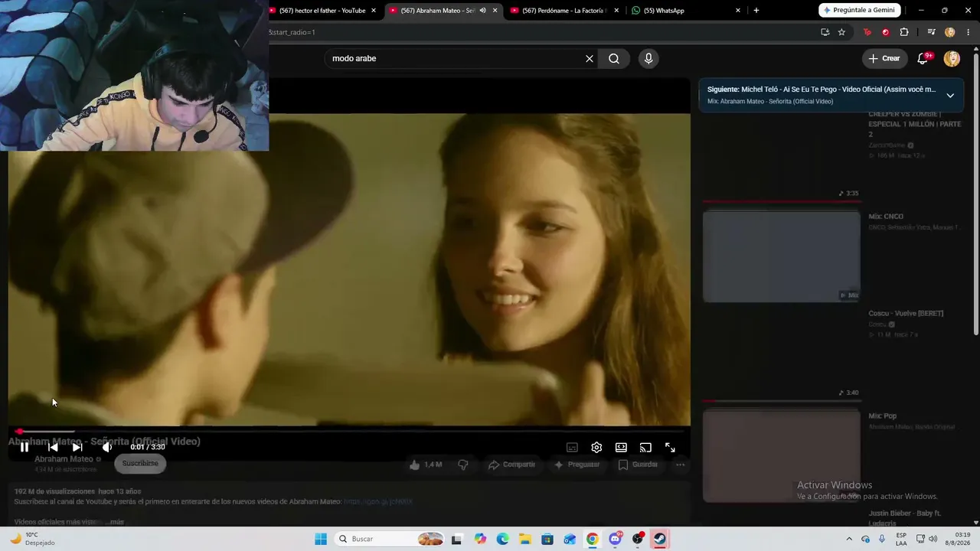Open the Chrome three-dot menu

(x=969, y=32)
